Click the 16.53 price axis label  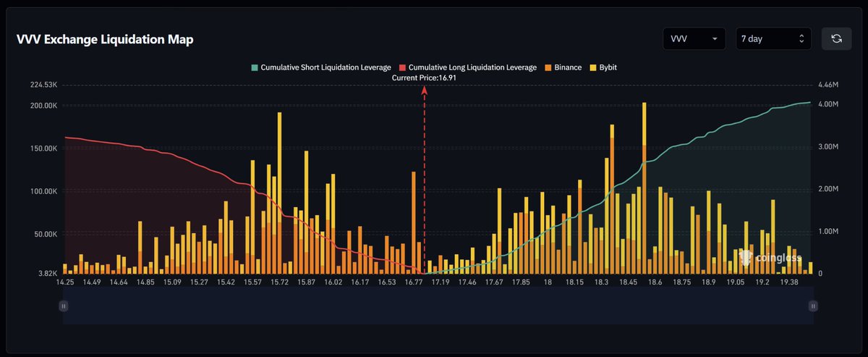point(387,282)
